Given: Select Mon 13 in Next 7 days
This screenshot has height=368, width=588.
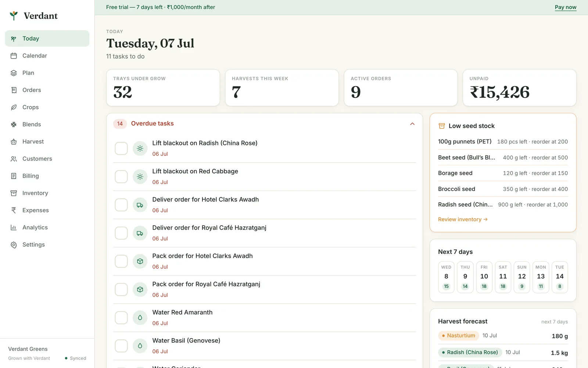Looking at the screenshot, I should [541, 277].
